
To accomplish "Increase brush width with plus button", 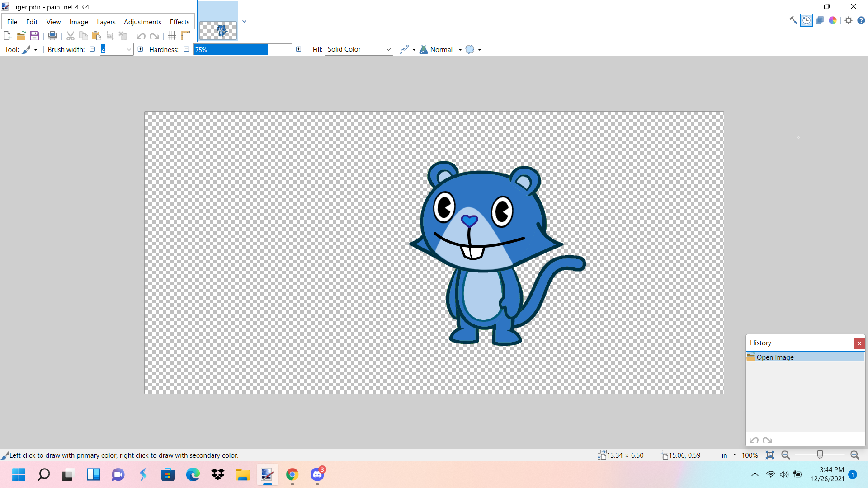I will coord(141,49).
